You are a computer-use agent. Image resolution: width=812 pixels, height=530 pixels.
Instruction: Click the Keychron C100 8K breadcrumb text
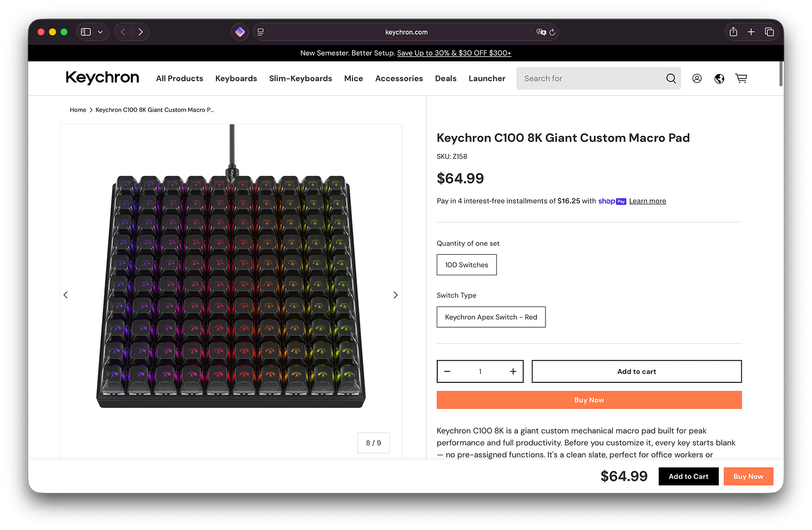[154, 110]
